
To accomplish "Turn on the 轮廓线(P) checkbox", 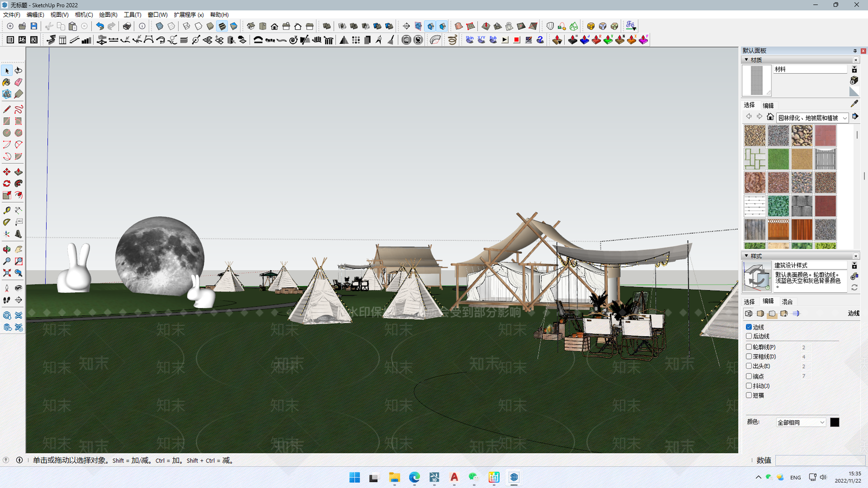I will tap(749, 347).
